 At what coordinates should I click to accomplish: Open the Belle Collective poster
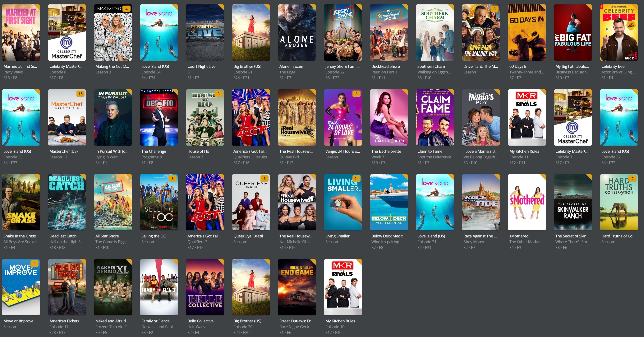(205, 287)
